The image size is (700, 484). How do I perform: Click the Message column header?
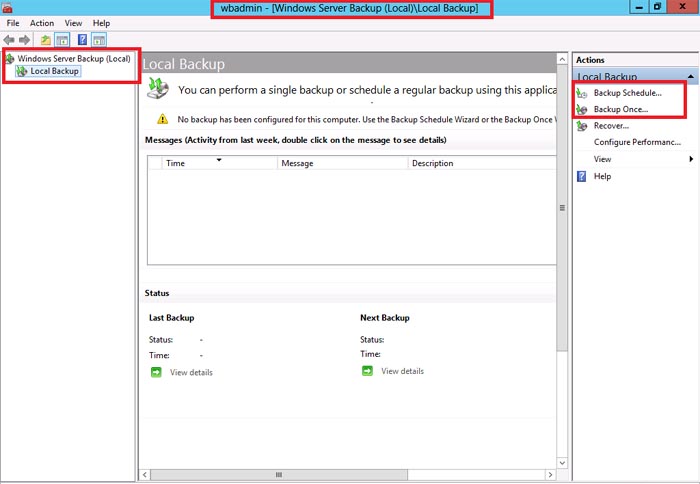pos(342,163)
